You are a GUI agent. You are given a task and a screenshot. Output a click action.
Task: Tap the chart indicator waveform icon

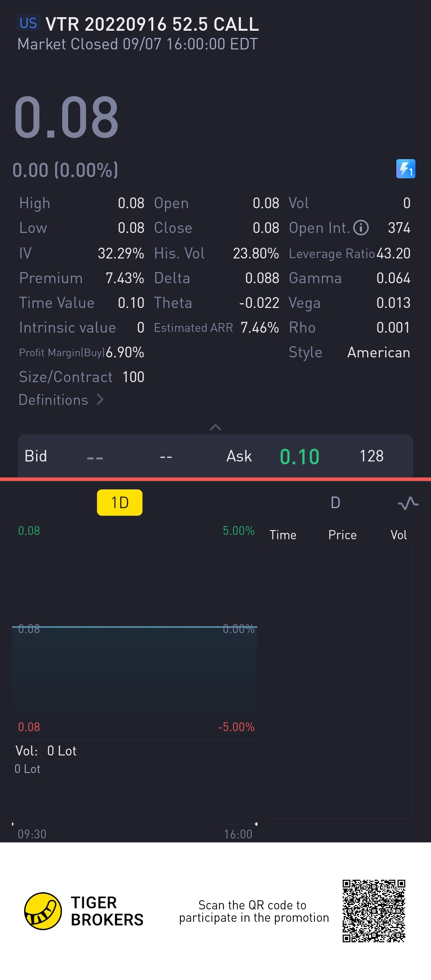tap(408, 503)
